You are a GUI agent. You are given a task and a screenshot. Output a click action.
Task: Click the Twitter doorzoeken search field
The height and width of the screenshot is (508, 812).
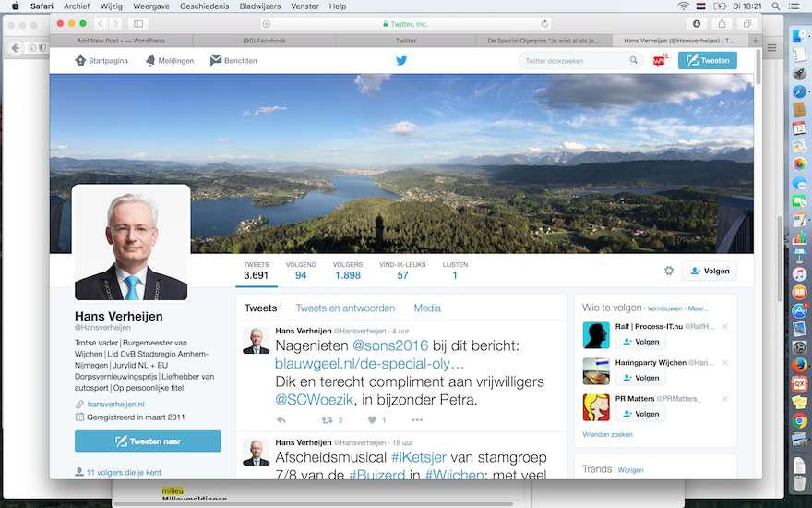(x=574, y=61)
